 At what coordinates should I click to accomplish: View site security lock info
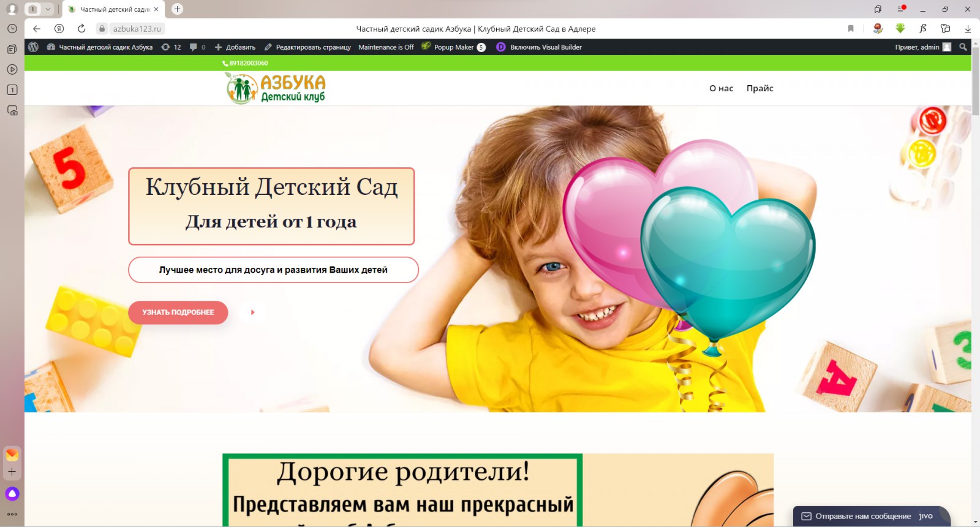coord(102,29)
